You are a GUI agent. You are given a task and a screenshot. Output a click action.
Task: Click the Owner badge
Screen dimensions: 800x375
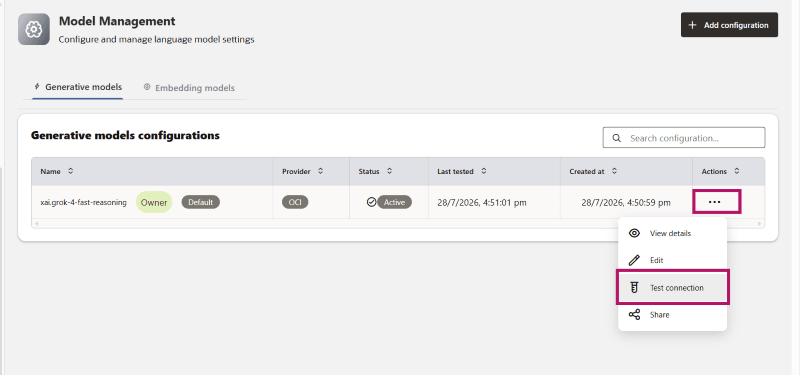[x=154, y=203]
